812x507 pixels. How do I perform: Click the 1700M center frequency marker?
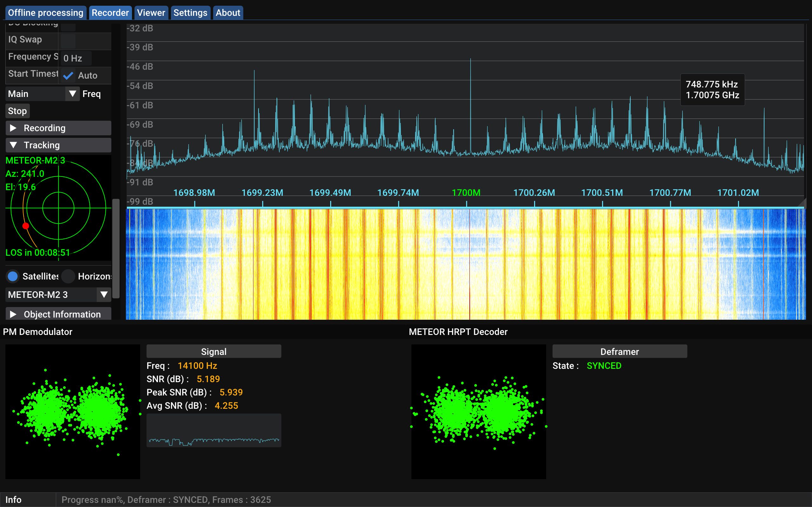466,193
